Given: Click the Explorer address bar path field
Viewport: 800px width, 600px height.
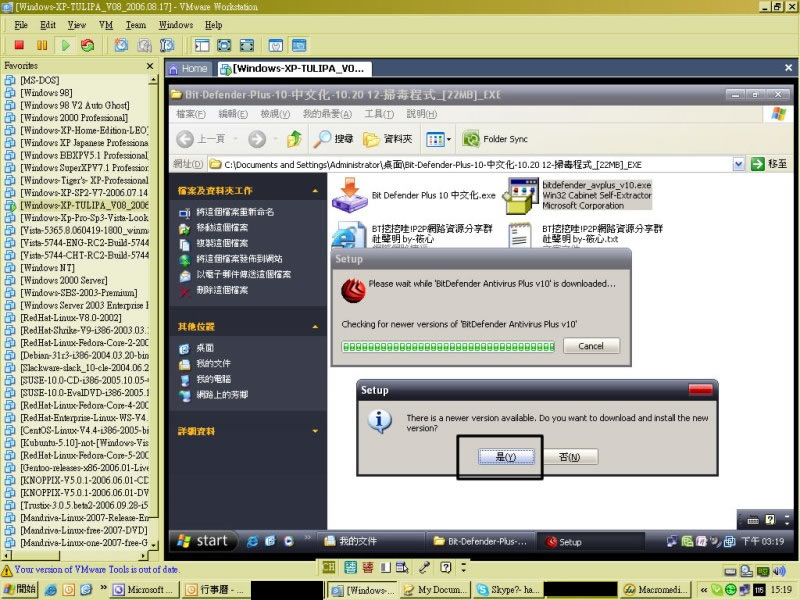Looking at the screenshot, I should [x=470, y=164].
